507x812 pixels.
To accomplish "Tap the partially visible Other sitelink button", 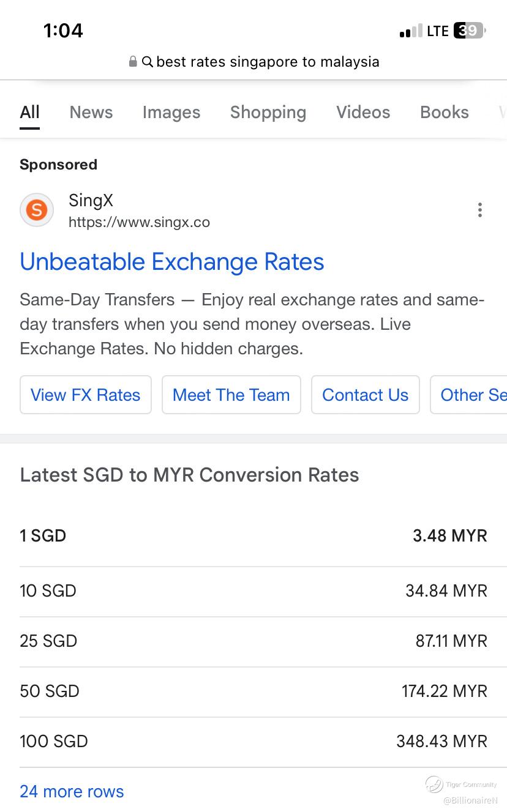I will pos(471,395).
